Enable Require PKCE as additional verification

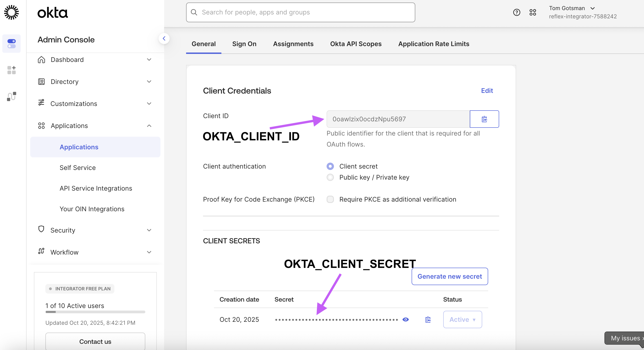tap(330, 199)
